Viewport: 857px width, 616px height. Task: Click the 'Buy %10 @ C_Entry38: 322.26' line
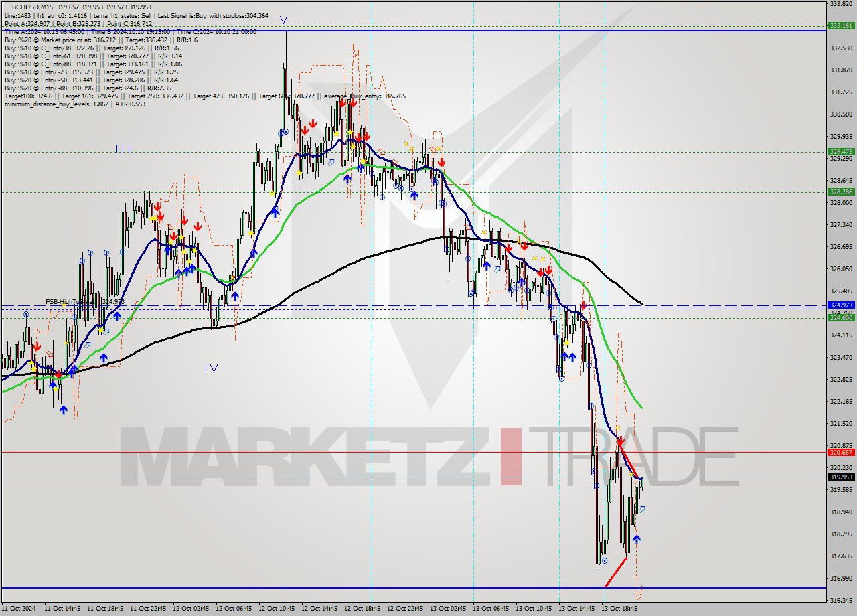pos(91,48)
